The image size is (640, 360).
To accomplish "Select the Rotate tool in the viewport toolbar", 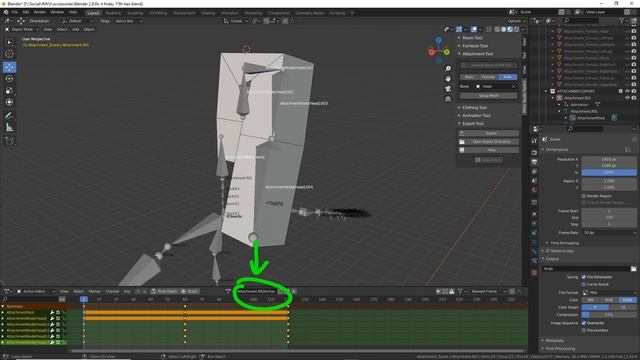I will (9, 79).
